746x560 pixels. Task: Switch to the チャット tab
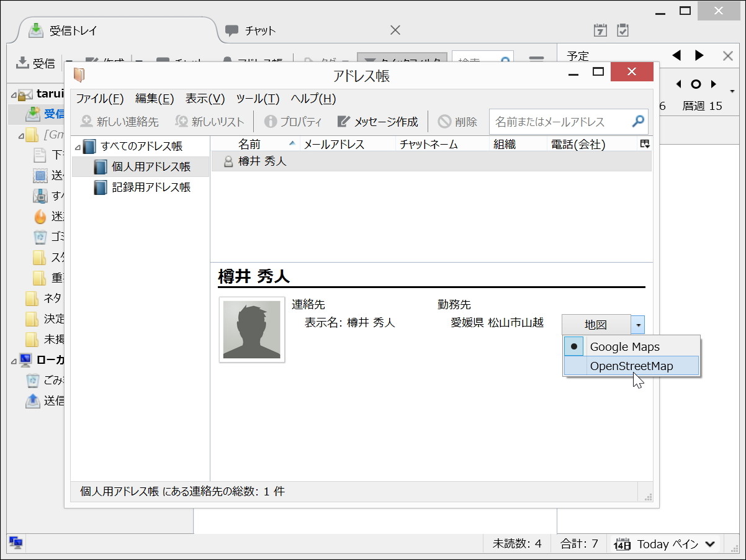click(261, 29)
